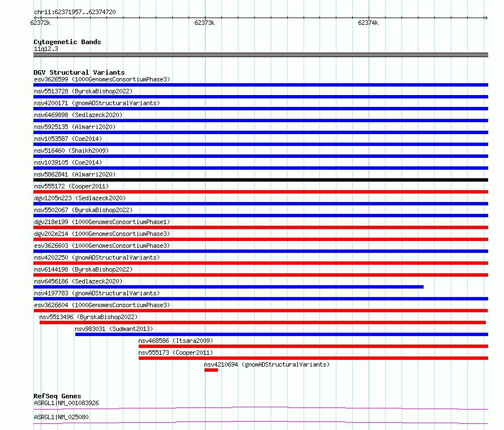Click nsv516460 Shaikh2009 variant label
This screenshot has height=430, width=504.
pyautogui.click(x=71, y=150)
